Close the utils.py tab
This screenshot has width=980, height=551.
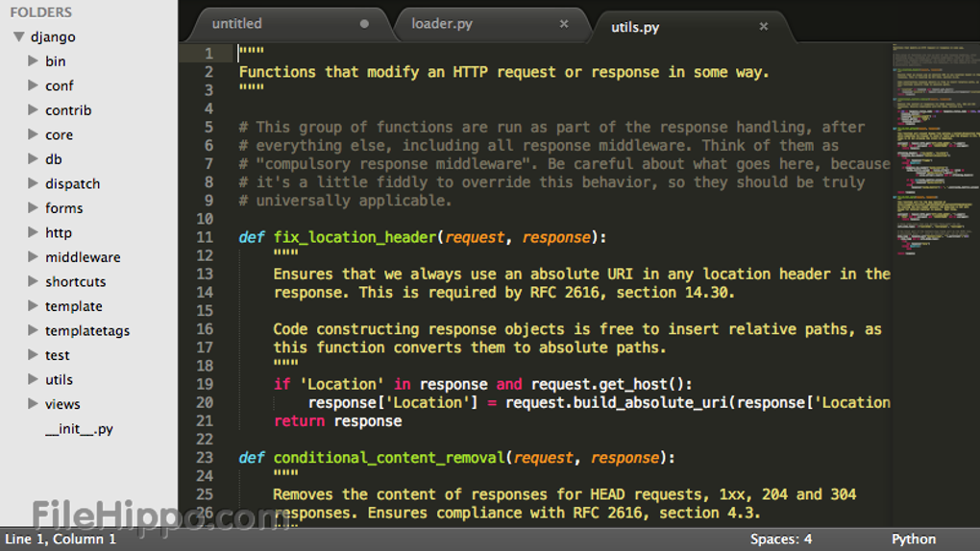tap(764, 27)
